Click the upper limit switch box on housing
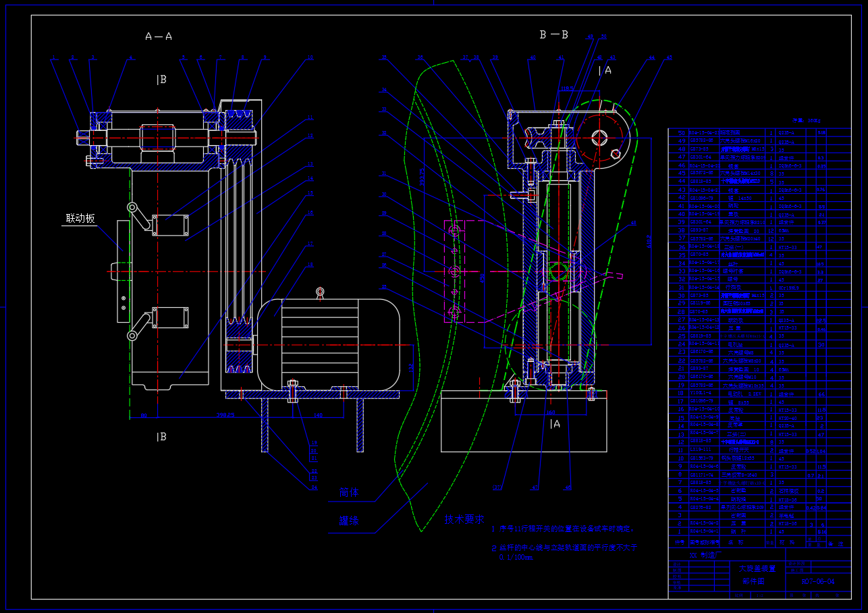 [169, 225]
